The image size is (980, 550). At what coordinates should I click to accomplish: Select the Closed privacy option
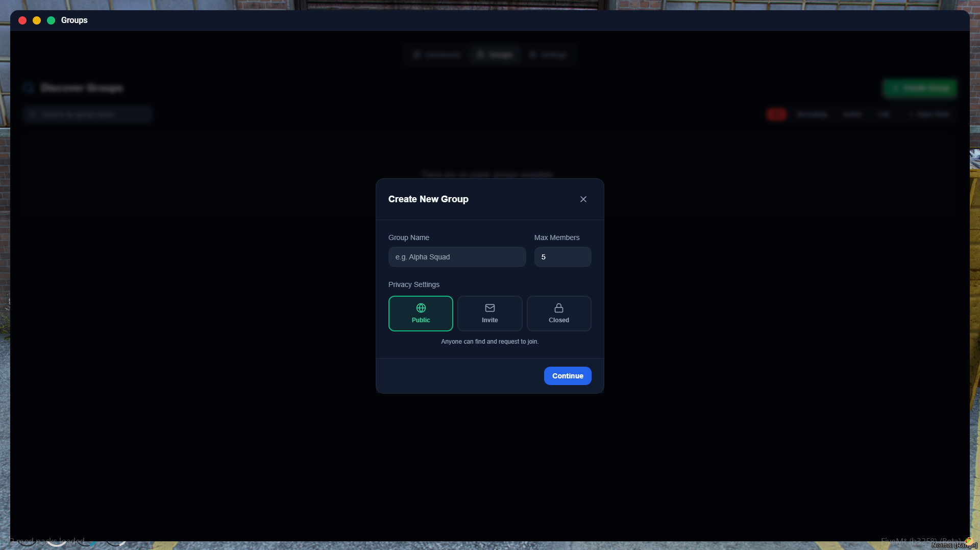(559, 314)
